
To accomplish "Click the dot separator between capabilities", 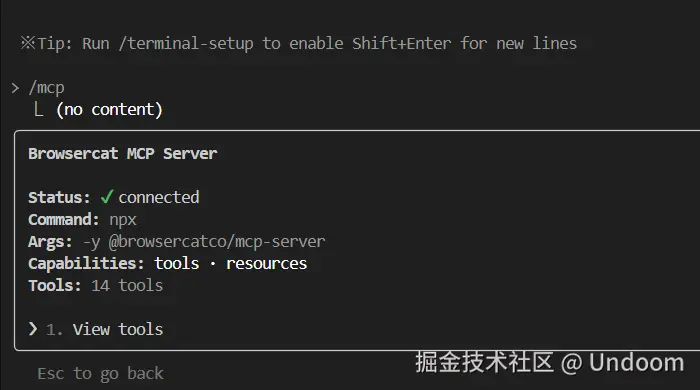I will (213, 264).
